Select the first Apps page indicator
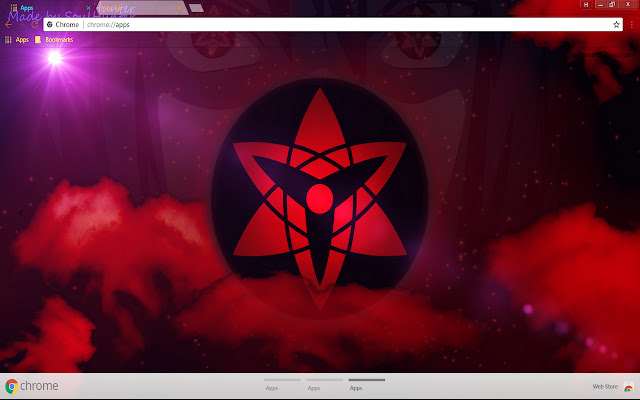640x400 pixels. [282, 385]
